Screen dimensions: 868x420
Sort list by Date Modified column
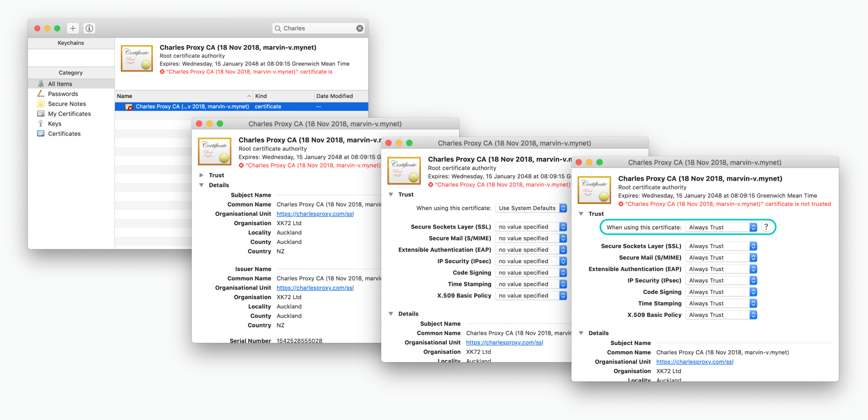click(341, 96)
